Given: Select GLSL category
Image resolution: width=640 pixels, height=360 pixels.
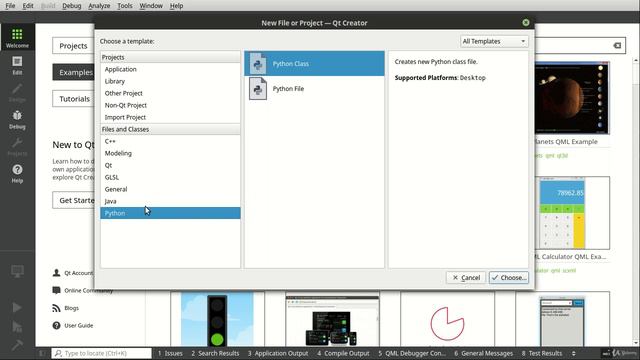Looking at the screenshot, I should [170, 177].
